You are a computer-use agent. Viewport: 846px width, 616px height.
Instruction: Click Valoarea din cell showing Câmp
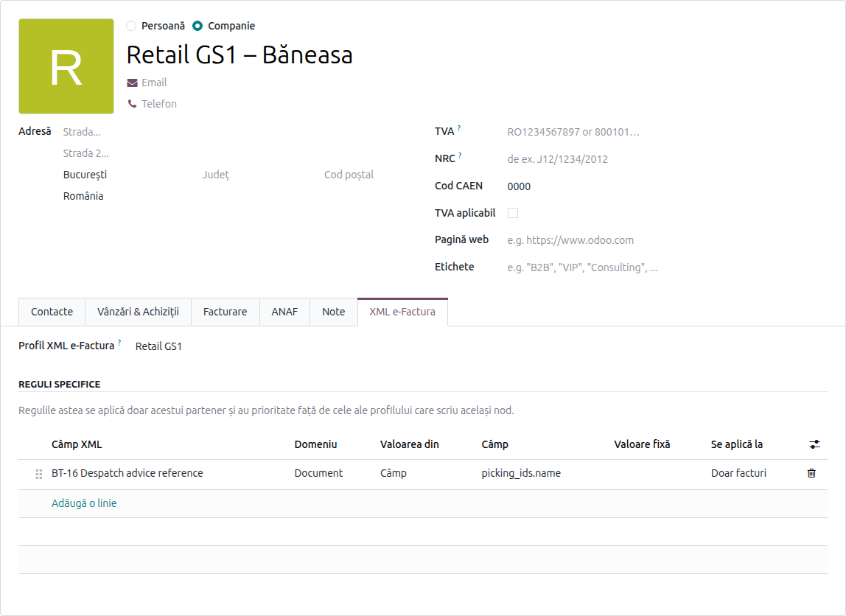pos(394,473)
